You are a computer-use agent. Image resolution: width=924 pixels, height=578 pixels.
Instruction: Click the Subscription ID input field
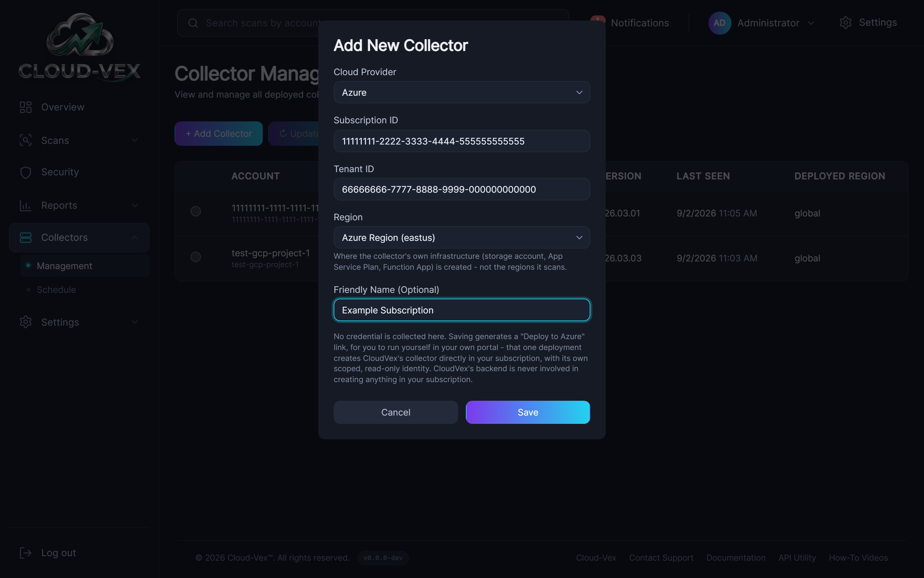point(462,141)
